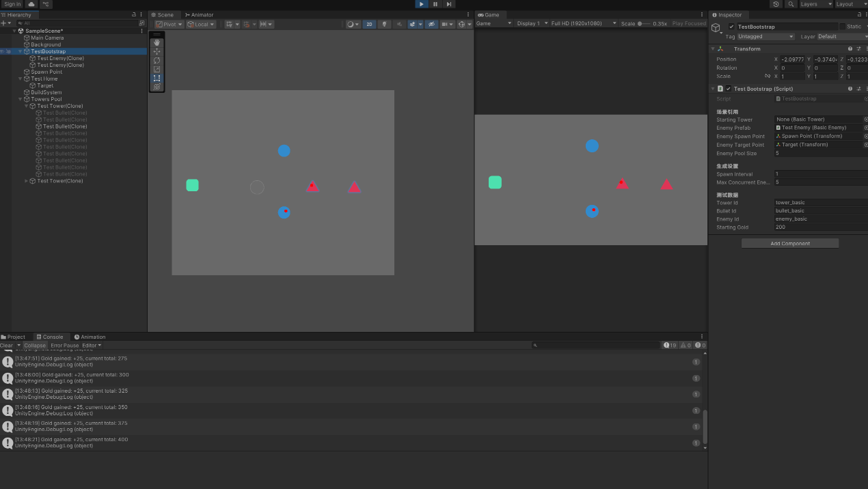The image size is (868, 489).
Task: Toggle scene lighting with the lightbulb icon
Action: [x=385, y=24]
